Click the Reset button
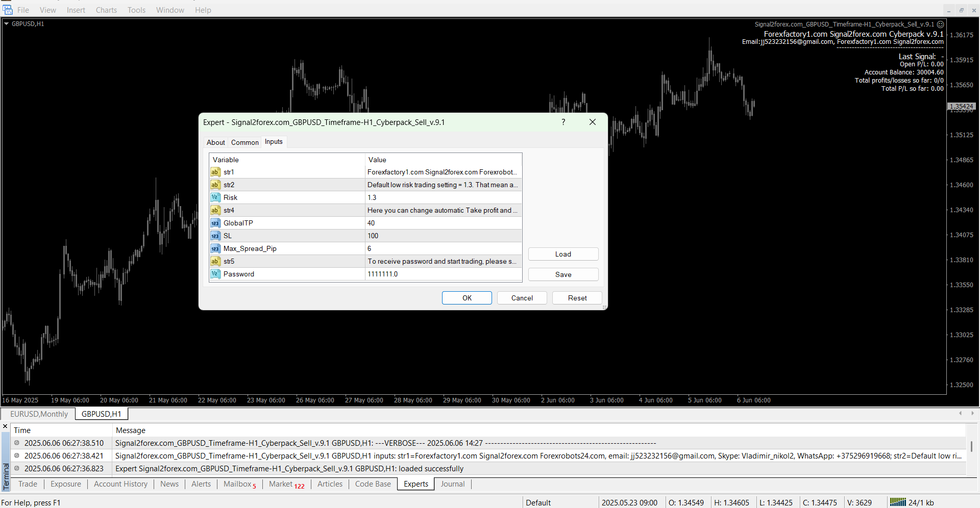 click(x=577, y=298)
